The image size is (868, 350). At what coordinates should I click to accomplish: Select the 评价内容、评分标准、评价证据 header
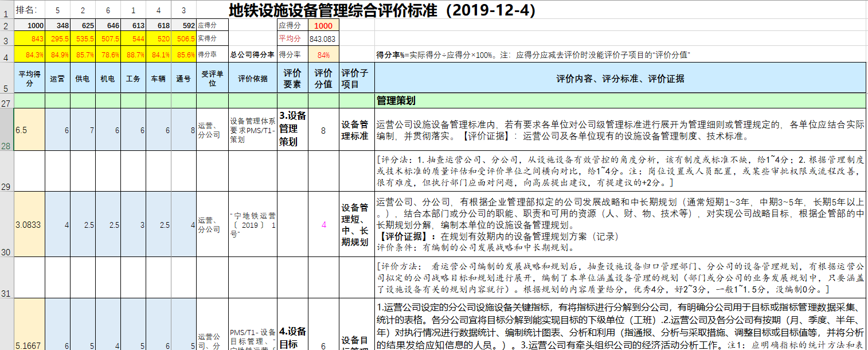pos(620,79)
